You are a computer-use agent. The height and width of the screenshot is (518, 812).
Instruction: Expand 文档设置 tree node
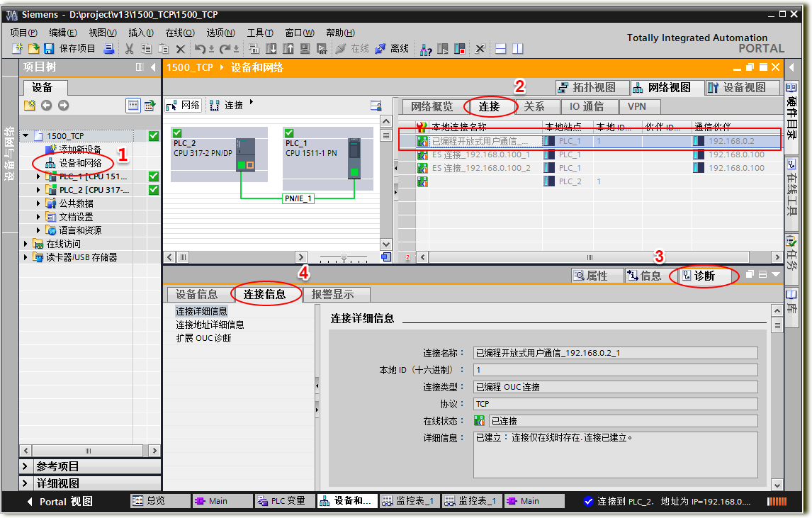(x=38, y=217)
